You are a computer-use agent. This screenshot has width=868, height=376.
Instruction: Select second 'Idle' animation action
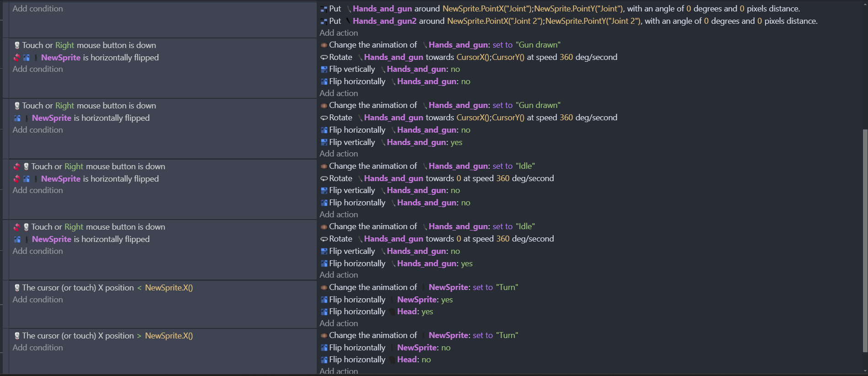[427, 226]
